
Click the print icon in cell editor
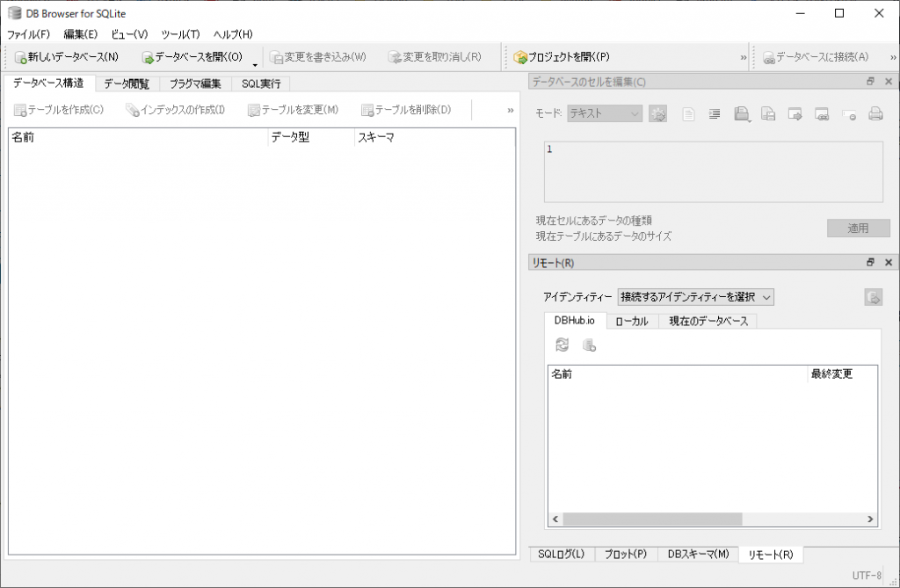click(875, 113)
